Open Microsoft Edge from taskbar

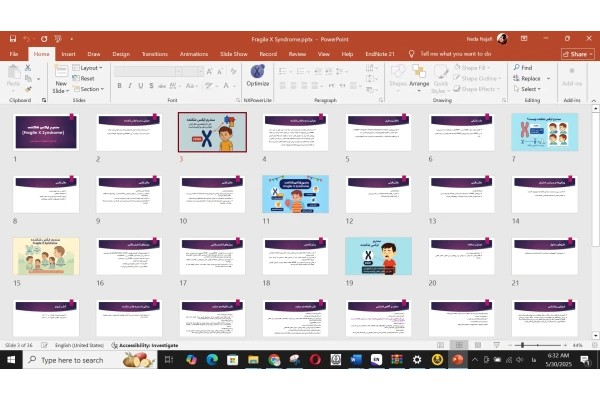[x=212, y=360]
